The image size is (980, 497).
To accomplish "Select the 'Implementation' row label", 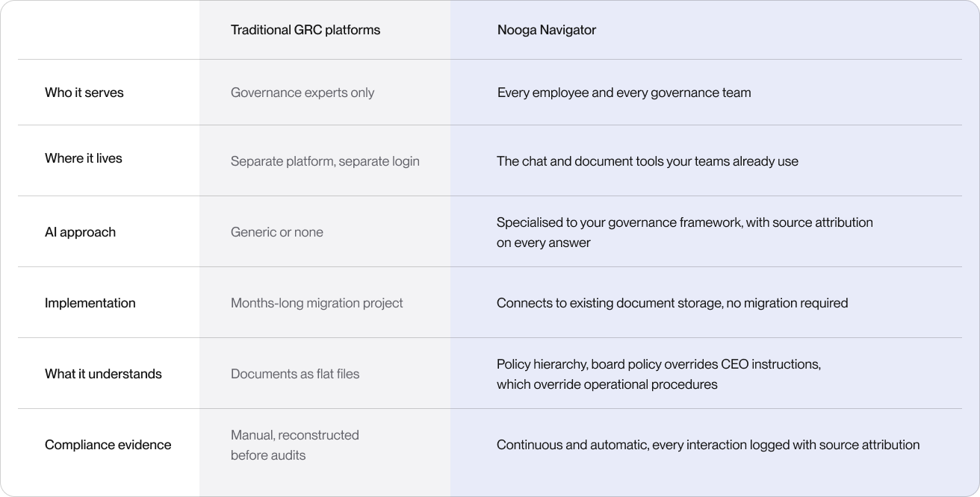I will pos(90,303).
